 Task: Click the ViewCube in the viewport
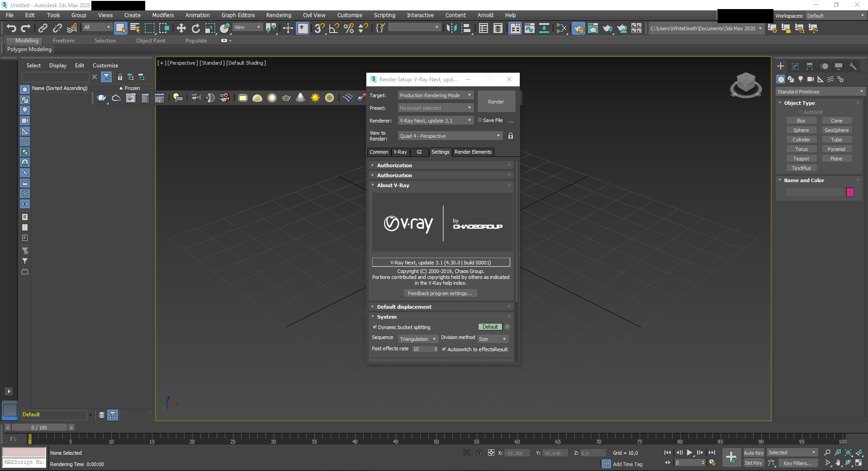pyautogui.click(x=746, y=85)
